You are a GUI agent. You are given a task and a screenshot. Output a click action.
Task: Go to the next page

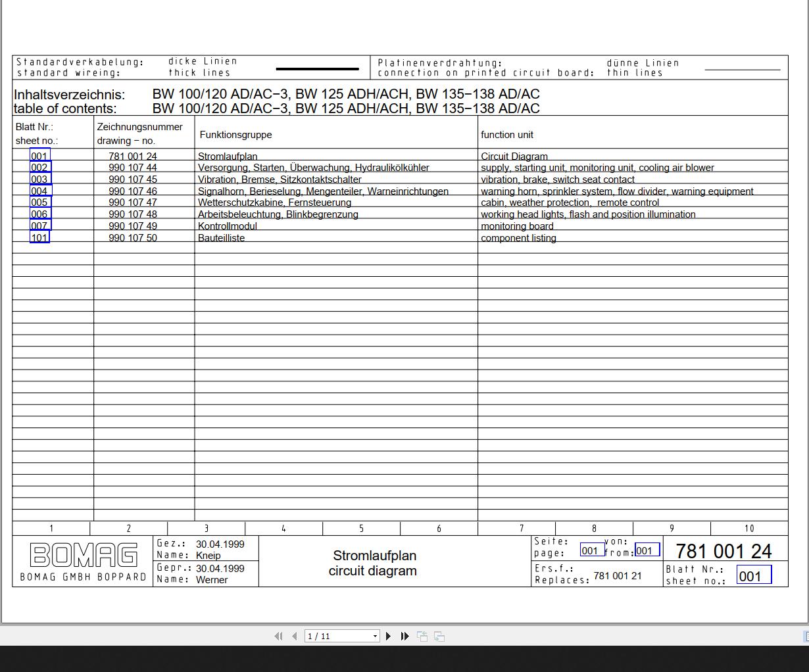point(388,636)
